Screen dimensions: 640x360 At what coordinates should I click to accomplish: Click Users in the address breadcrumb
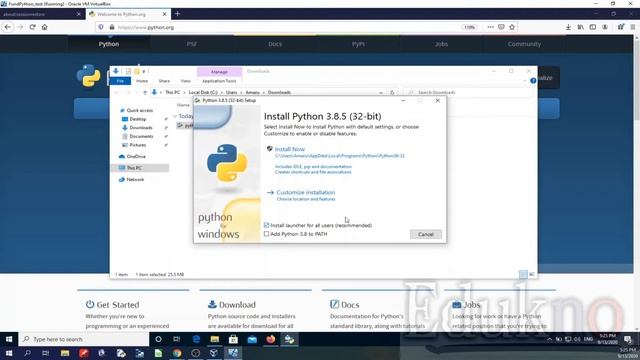231,93
